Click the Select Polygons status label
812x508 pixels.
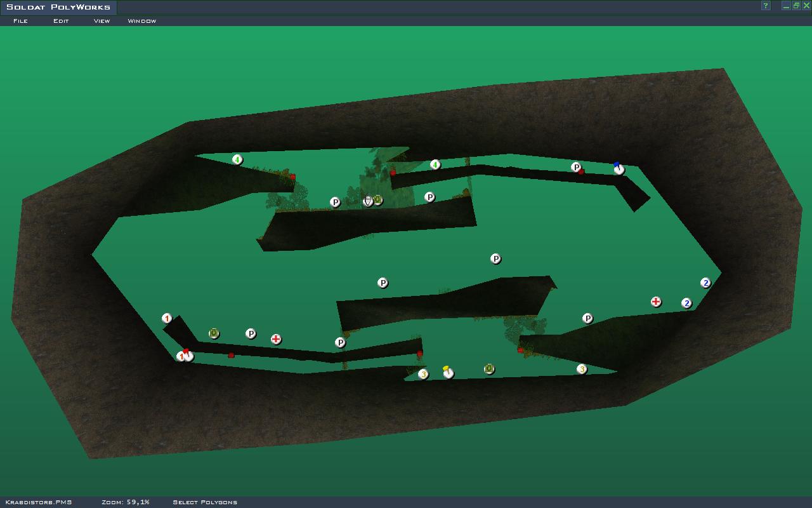pos(205,502)
